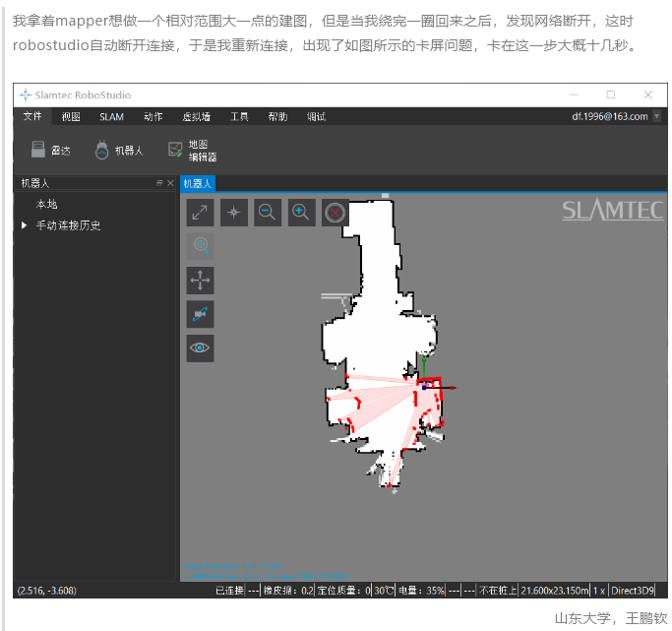Switch to the 机器人 map tab
This screenshot has height=631, width=672.
point(198,183)
